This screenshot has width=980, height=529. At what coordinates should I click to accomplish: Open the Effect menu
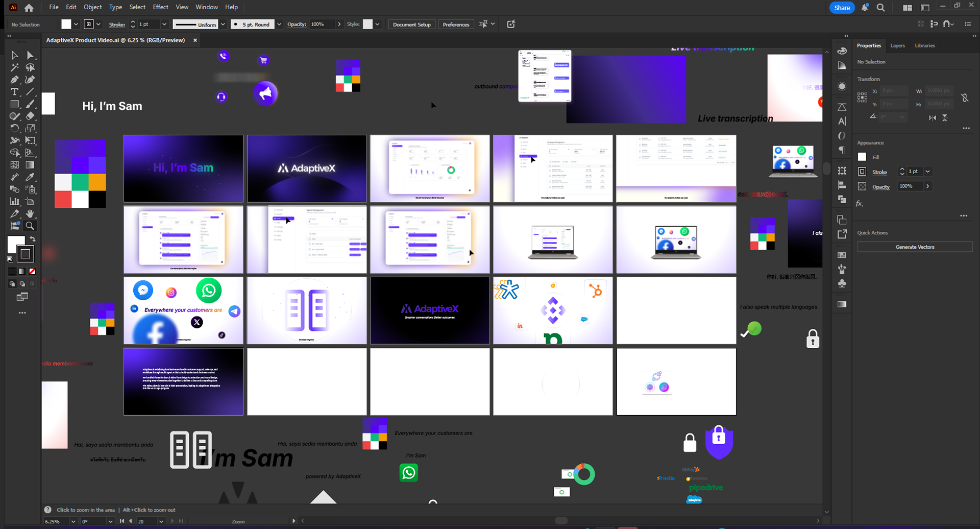(x=160, y=7)
